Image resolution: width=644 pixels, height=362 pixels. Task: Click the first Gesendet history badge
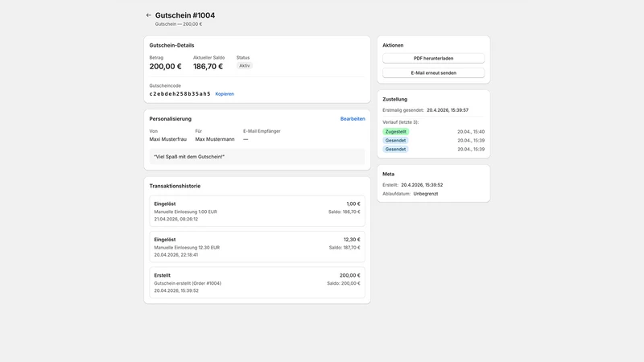click(395, 140)
